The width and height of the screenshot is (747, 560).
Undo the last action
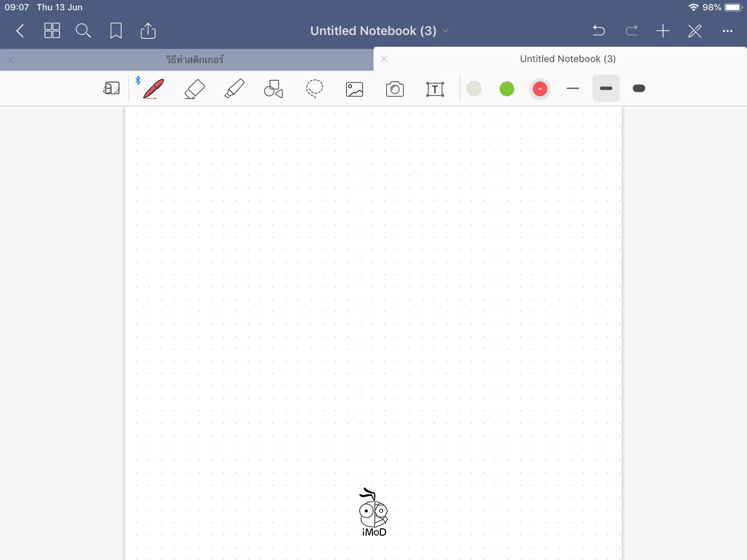pos(599,31)
